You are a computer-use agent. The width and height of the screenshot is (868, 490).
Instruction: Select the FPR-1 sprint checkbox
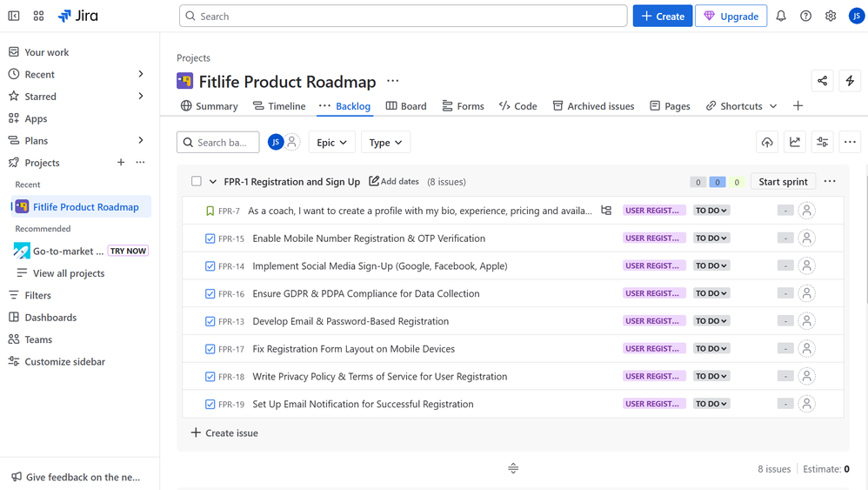(x=197, y=182)
